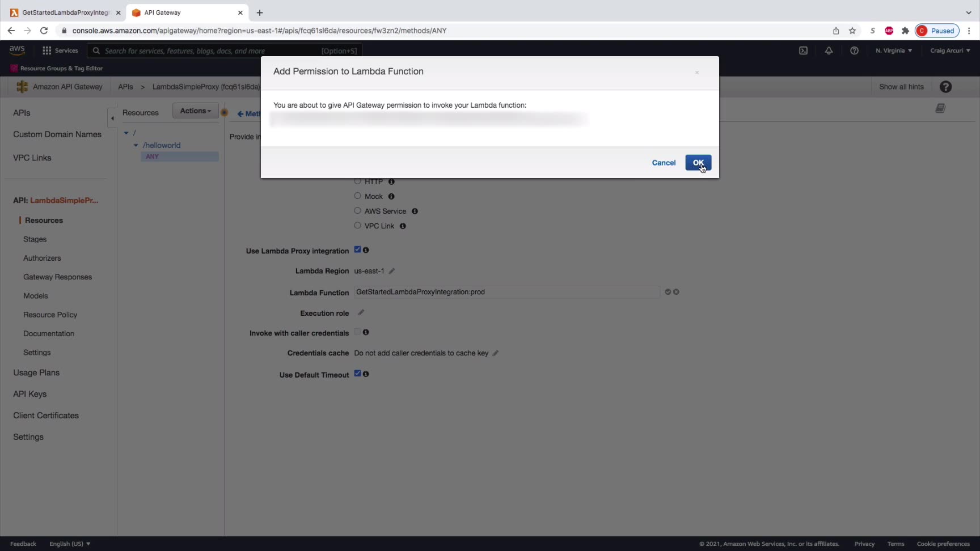Open the documentation book icon
This screenshot has width=980, height=551.
click(940, 108)
